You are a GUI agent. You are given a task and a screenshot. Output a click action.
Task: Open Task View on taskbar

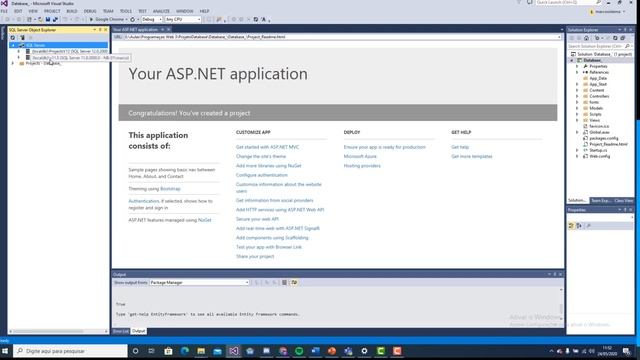tap(151, 351)
